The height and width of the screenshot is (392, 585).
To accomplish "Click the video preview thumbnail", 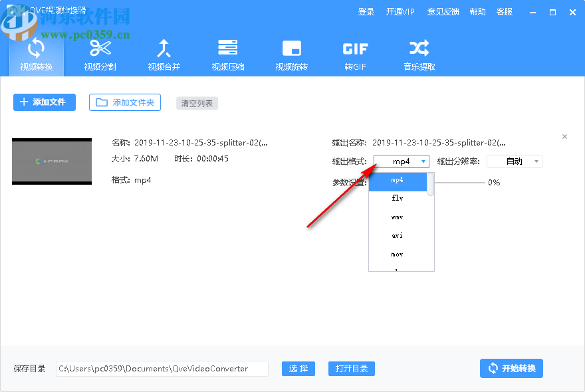I will [52, 161].
